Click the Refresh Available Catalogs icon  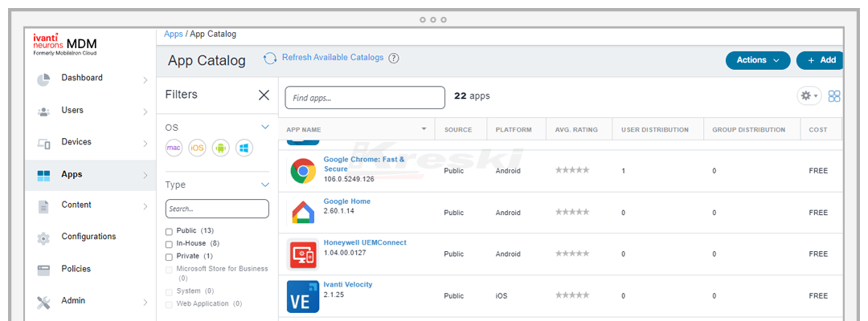click(269, 58)
